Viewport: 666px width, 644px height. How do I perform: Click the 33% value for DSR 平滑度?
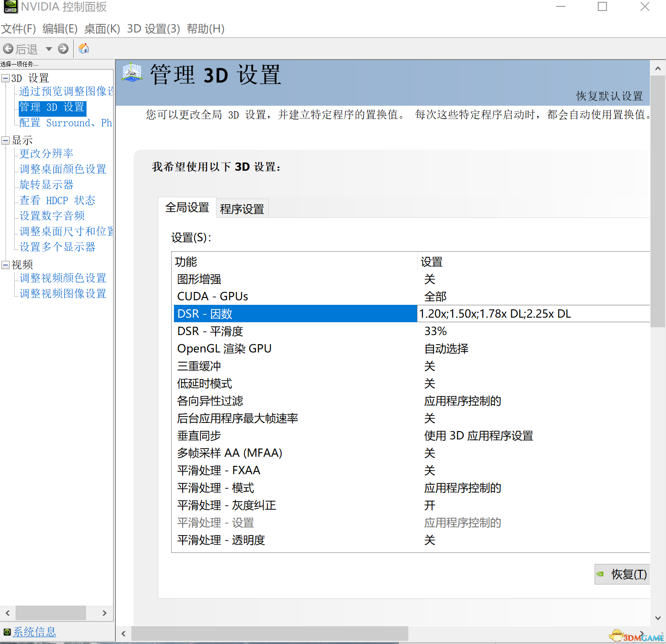[435, 331]
